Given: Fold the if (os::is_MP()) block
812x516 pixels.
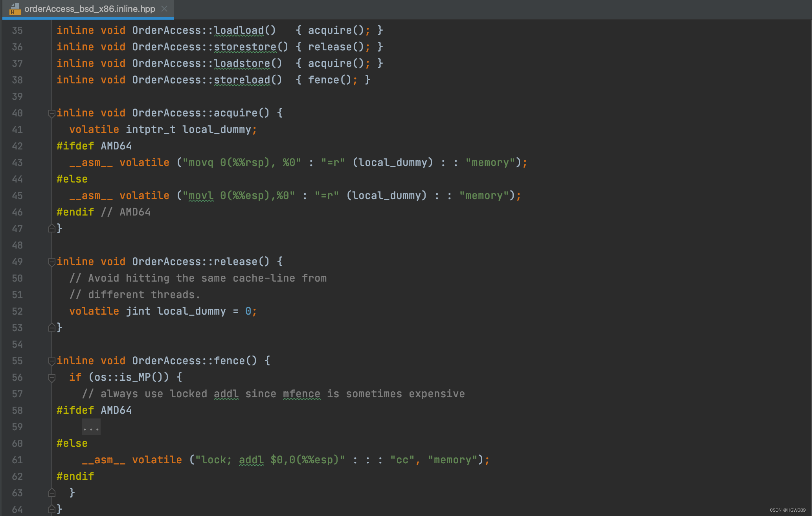Looking at the screenshot, I should 51,378.
